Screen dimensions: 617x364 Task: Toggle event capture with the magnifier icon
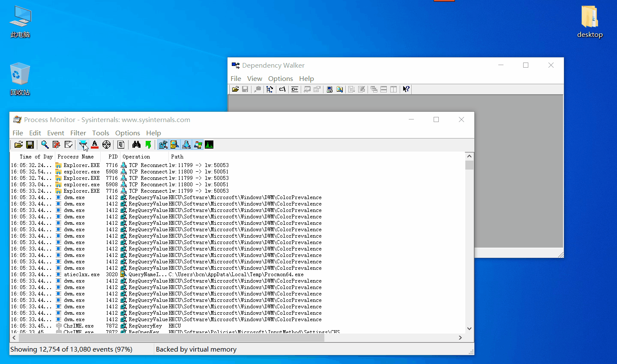[x=45, y=145]
